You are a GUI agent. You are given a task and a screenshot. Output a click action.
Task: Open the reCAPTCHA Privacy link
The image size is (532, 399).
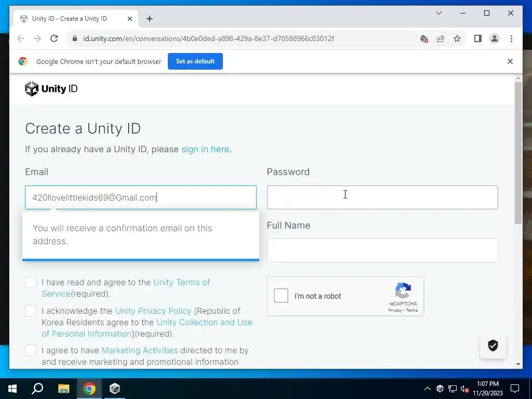point(395,311)
